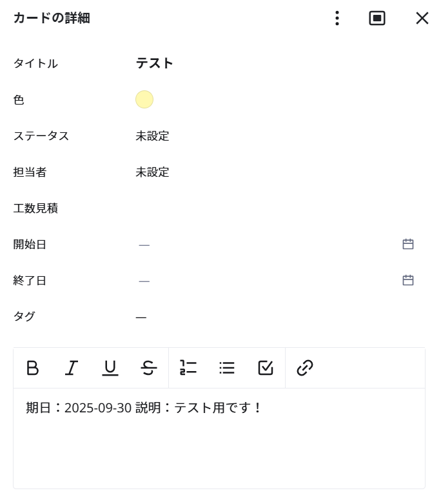441x504 pixels.
Task: Click into the description text area
Action: pyautogui.click(x=219, y=445)
